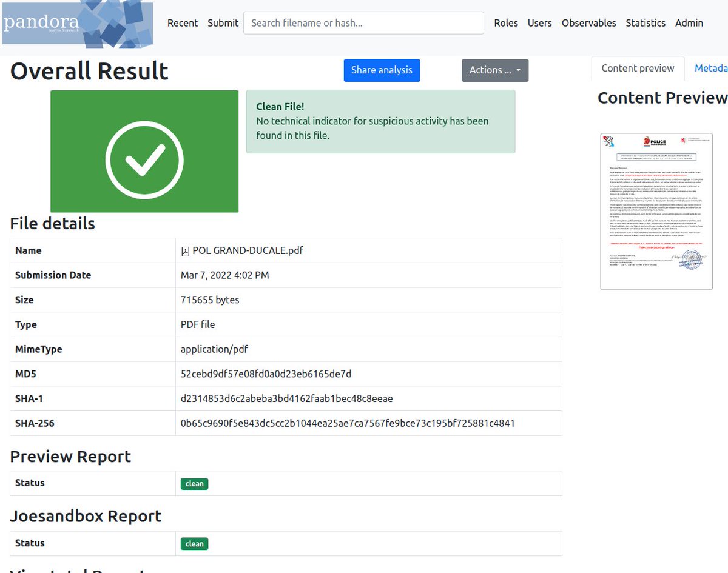
Task: Click the Submission Date row label
Action: [x=53, y=275]
